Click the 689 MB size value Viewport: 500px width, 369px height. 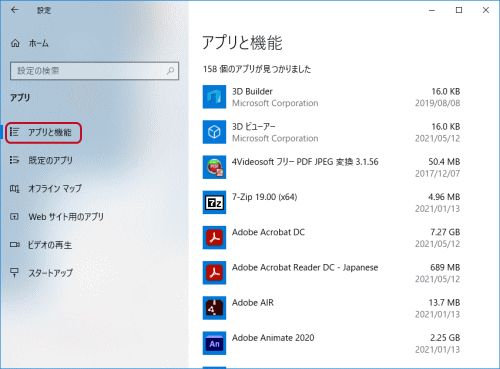[x=445, y=267]
